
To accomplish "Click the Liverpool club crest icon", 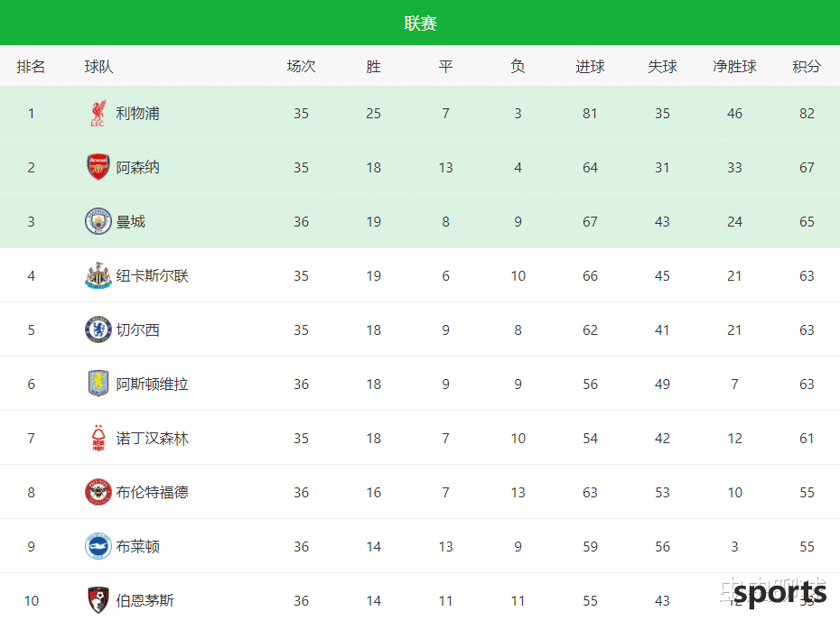I will [x=98, y=114].
